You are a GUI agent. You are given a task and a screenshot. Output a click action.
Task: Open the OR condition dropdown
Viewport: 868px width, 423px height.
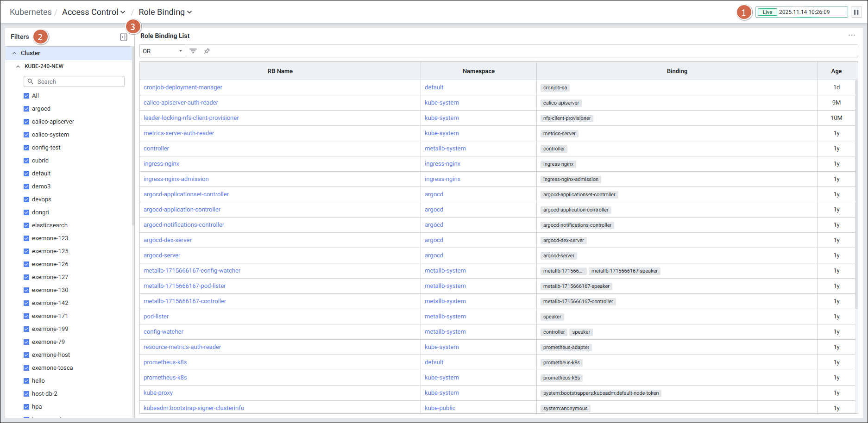click(162, 51)
